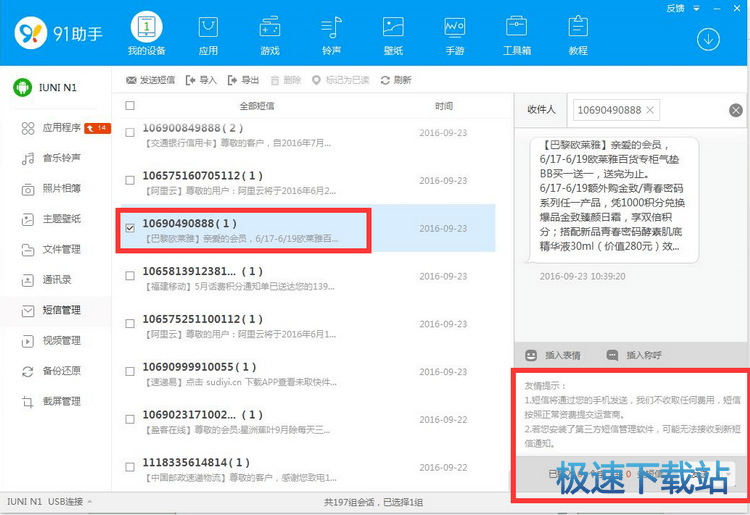Open the 游戏 games section

(270, 35)
